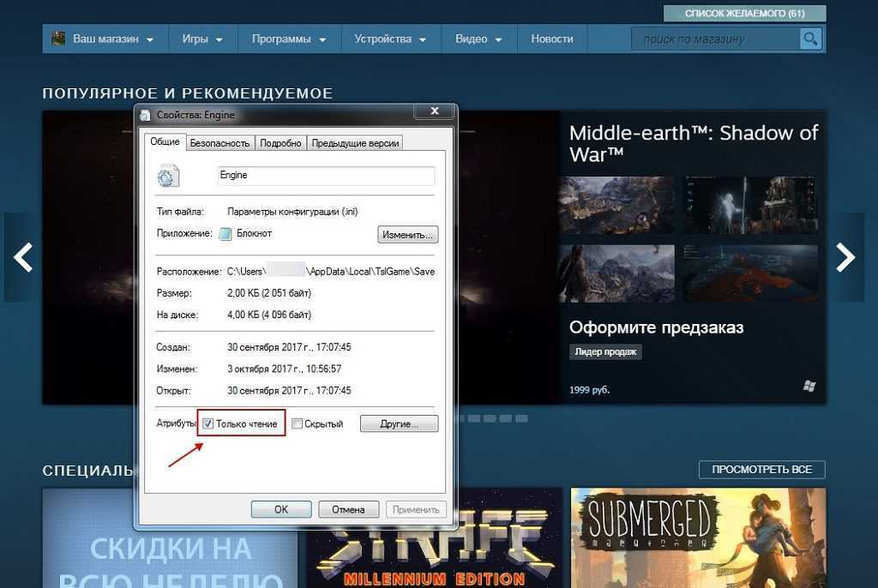The height and width of the screenshot is (588, 878).
Task: Click the Engine file icon in properties
Action: [169, 176]
